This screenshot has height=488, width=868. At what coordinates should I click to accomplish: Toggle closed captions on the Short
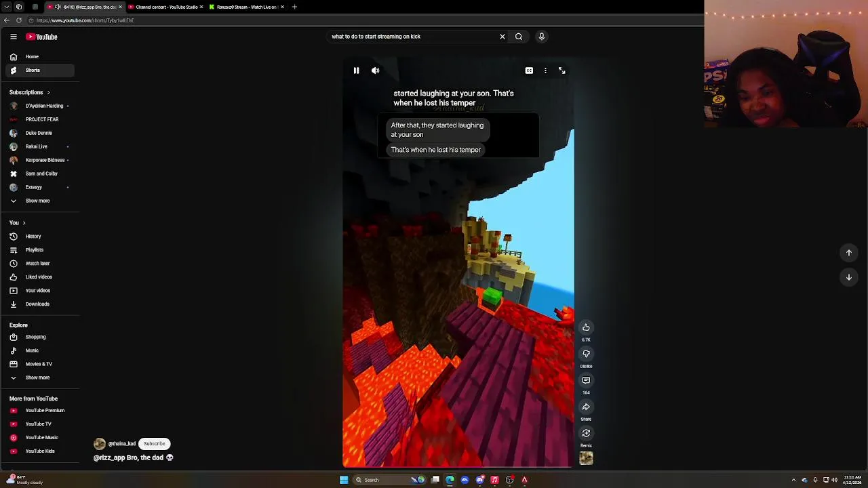point(529,70)
